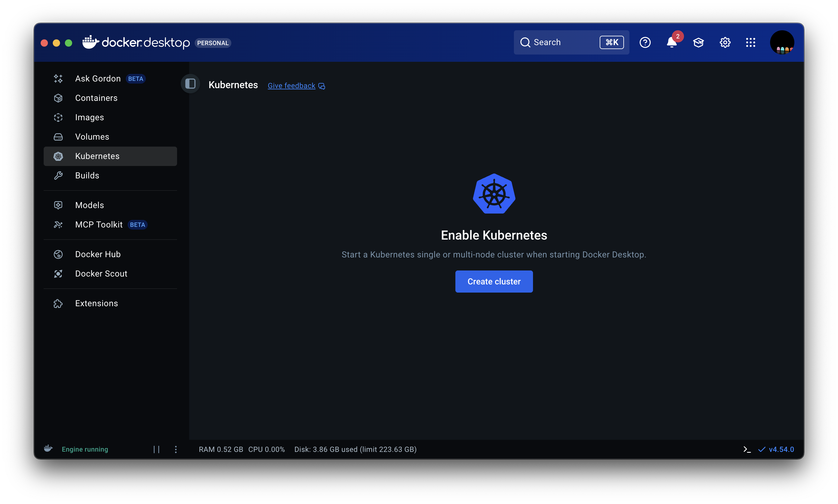Follow the Give feedback link
This screenshot has width=838, height=504.
pyautogui.click(x=292, y=86)
